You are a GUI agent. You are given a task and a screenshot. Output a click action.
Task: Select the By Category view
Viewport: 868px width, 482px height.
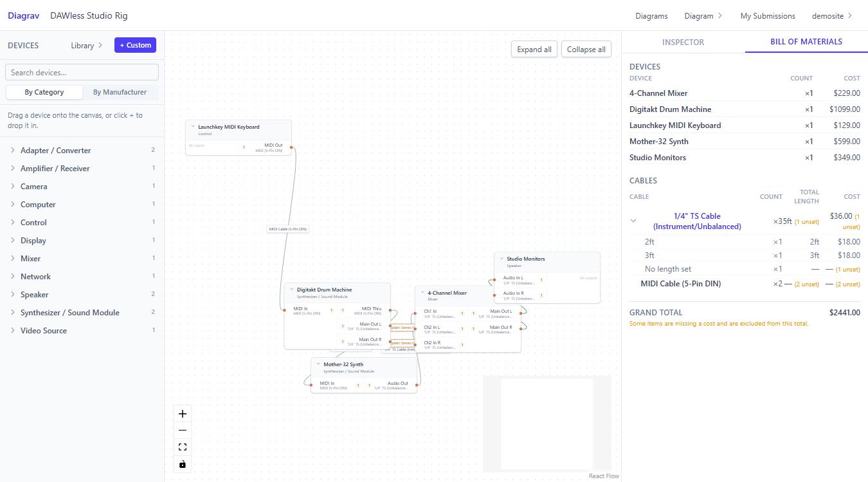[44, 92]
